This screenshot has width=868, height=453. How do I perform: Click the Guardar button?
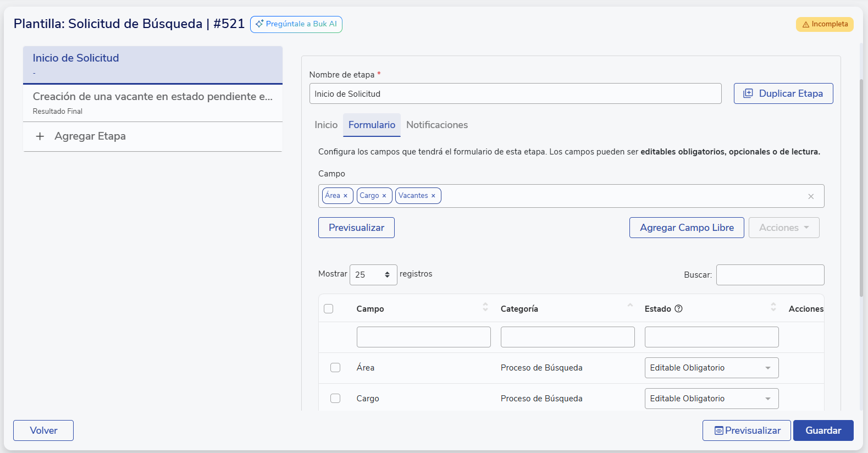823,430
